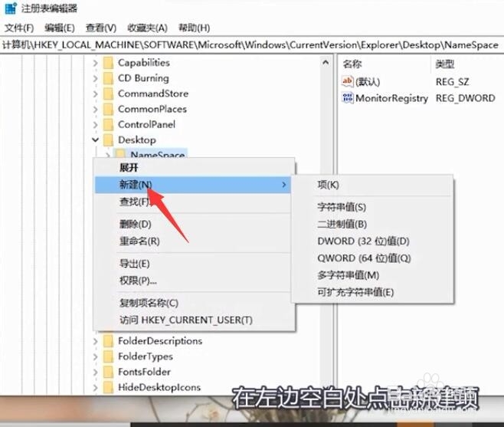Open the 收藏夹(A) menu
The width and height of the screenshot is (504, 427).
point(147,28)
